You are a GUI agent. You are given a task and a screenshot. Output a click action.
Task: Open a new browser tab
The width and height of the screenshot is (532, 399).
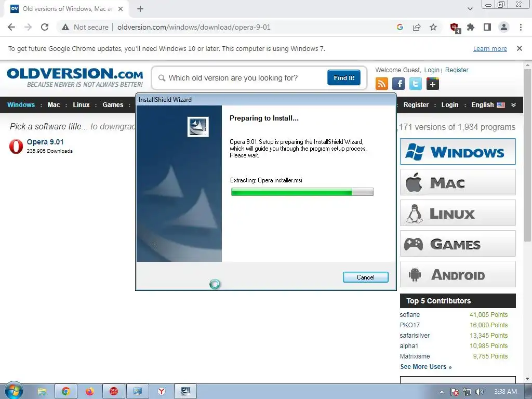(140, 9)
